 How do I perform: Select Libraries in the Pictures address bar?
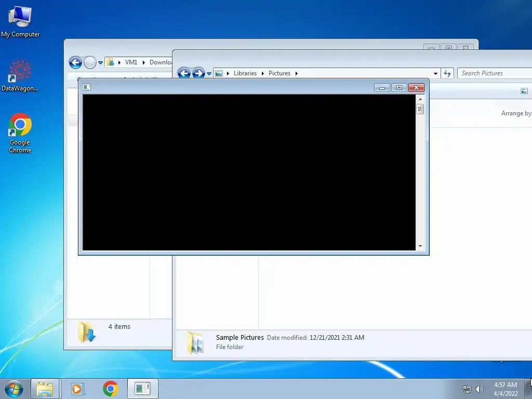[x=245, y=73]
